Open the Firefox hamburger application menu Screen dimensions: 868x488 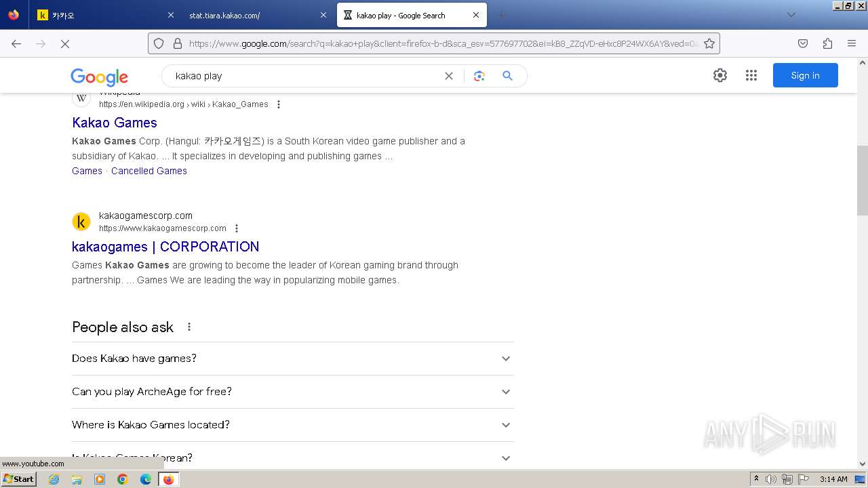pyautogui.click(x=852, y=43)
